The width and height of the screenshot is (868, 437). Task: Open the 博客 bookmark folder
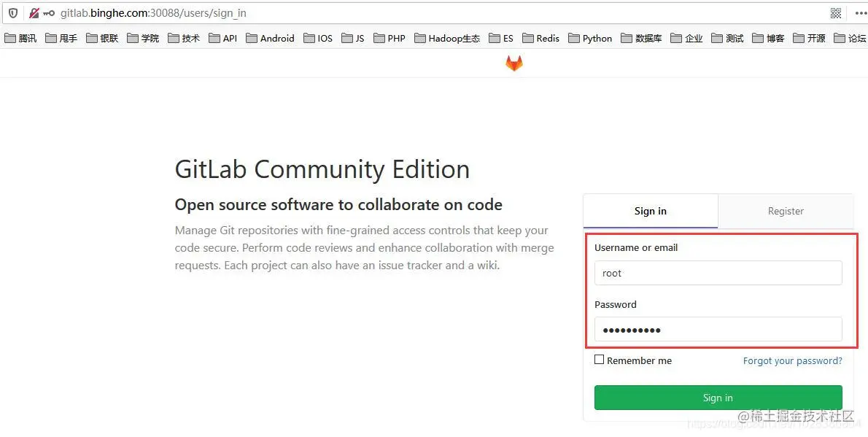click(768, 38)
